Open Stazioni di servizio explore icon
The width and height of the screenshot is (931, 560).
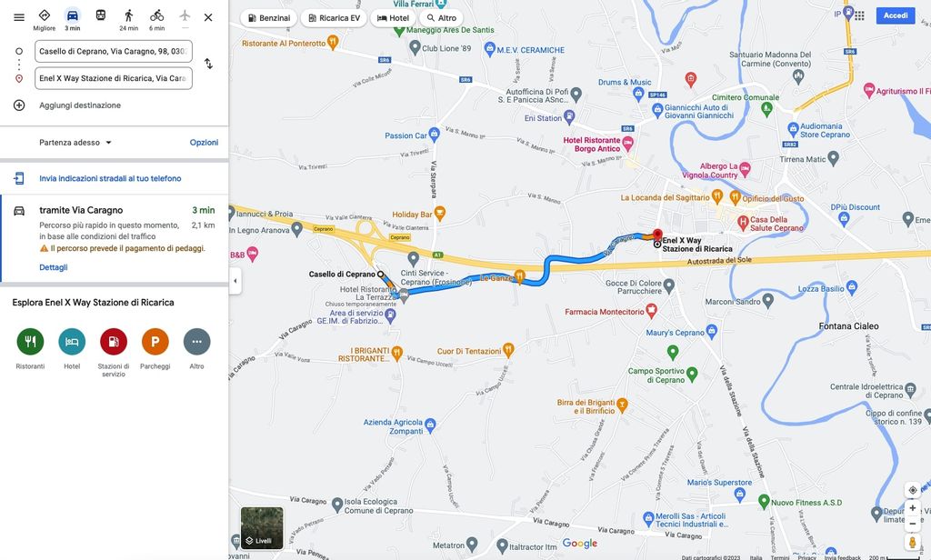(114, 342)
